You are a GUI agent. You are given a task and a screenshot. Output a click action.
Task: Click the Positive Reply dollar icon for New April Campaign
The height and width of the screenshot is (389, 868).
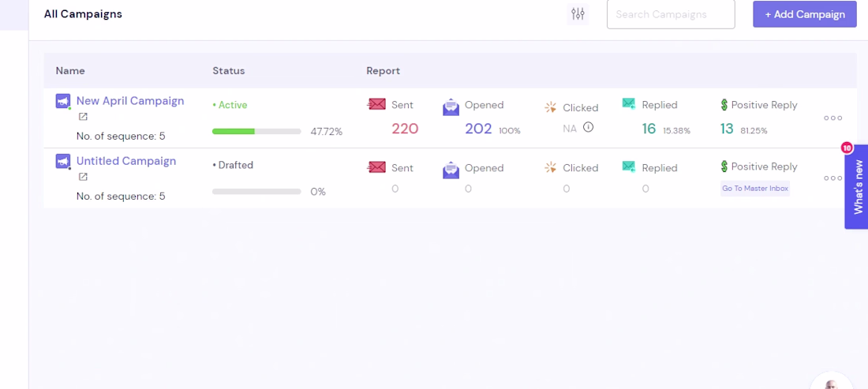tap(724, 104)
